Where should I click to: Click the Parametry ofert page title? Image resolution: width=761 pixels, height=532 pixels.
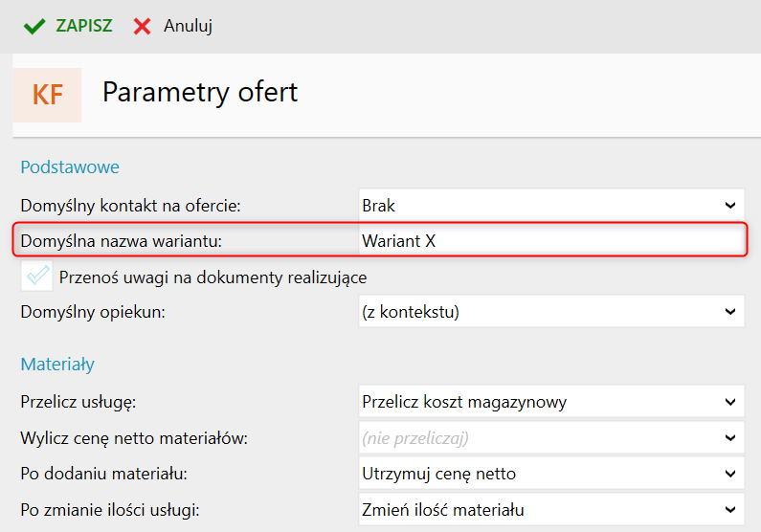tap(200, 92)
